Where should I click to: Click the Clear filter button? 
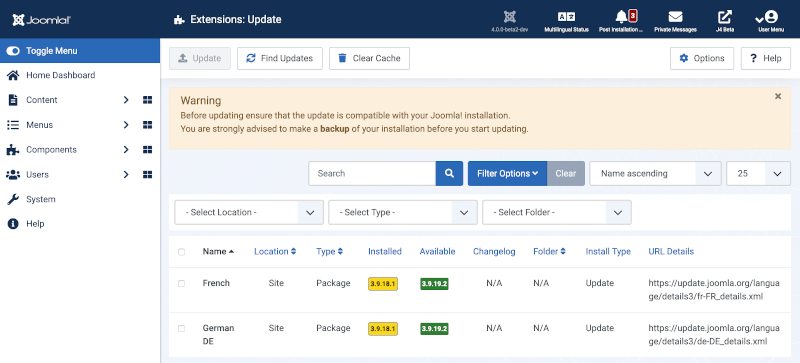coord(566,174)
